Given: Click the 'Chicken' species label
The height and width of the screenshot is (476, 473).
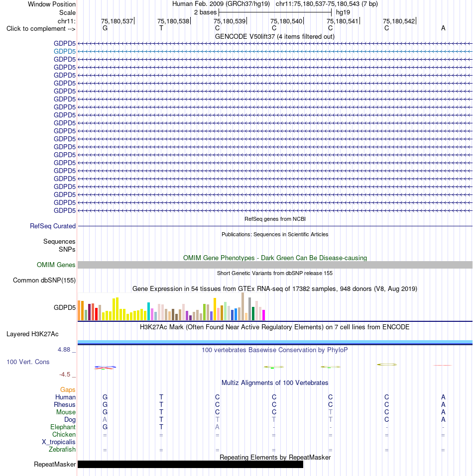Looking at the screenshot, I should click(64, 434).
